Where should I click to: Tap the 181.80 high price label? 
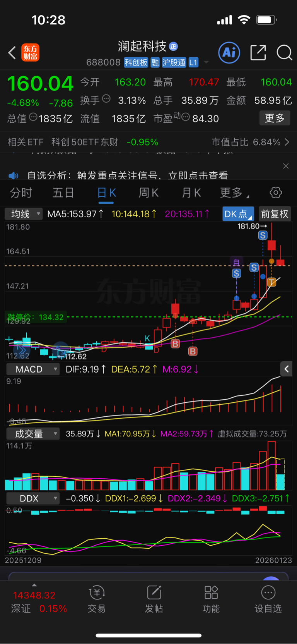pos(252,226)
